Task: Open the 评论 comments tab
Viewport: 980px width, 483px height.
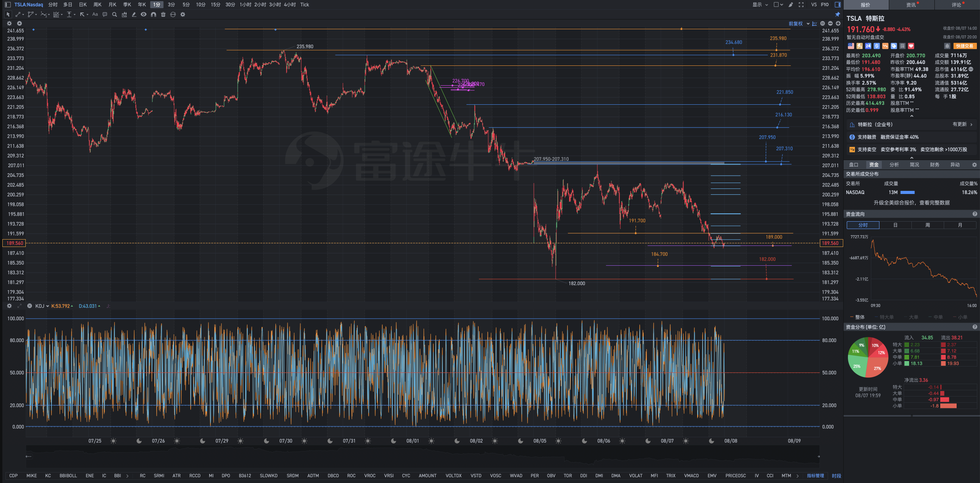Action: pyautogui.click(x=957, y=5)
